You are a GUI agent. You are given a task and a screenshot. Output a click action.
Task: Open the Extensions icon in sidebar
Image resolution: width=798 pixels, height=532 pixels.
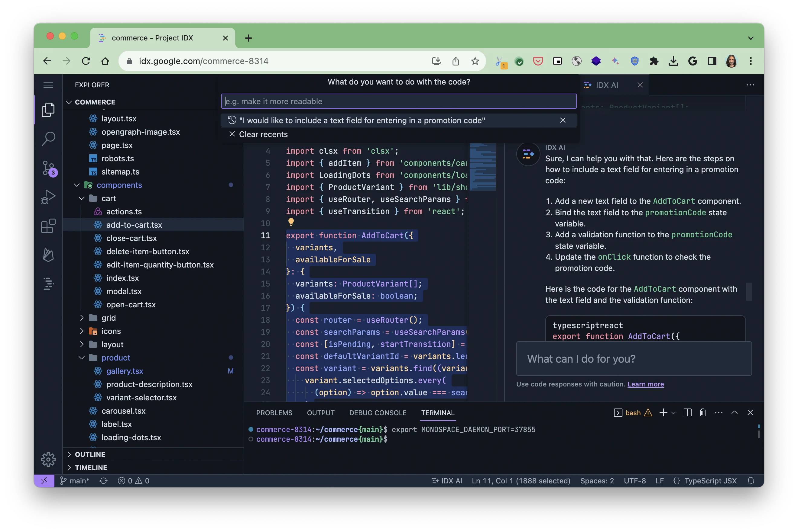[x=48, y=225]
